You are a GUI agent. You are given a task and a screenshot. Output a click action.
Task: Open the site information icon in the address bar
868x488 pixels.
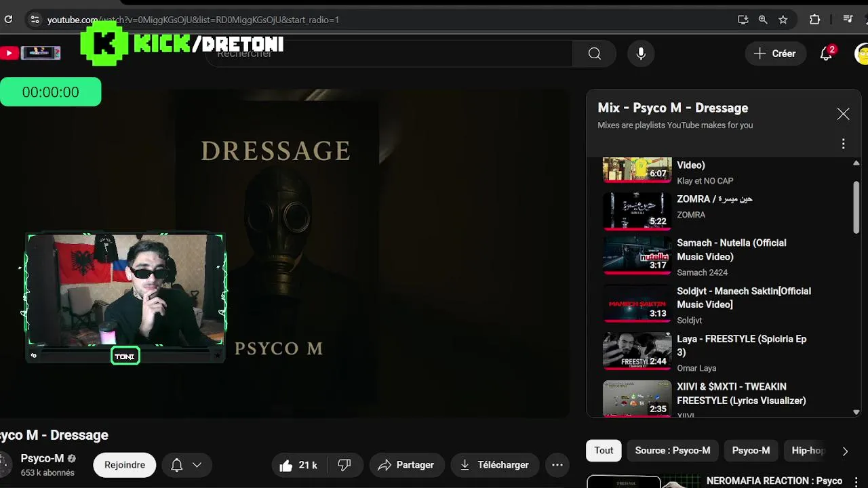(x=35, y=20)
